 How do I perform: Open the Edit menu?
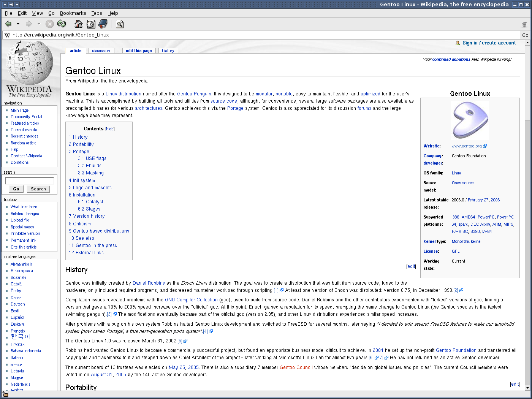(22, 13)
